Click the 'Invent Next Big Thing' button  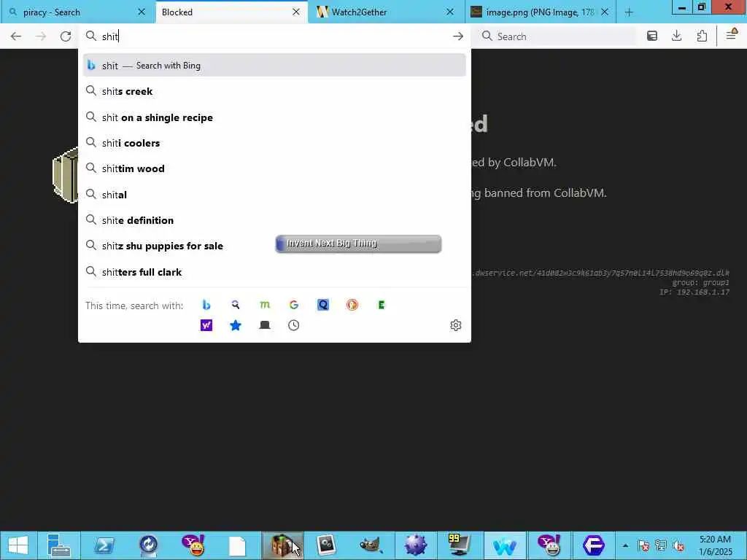(358, 244)
